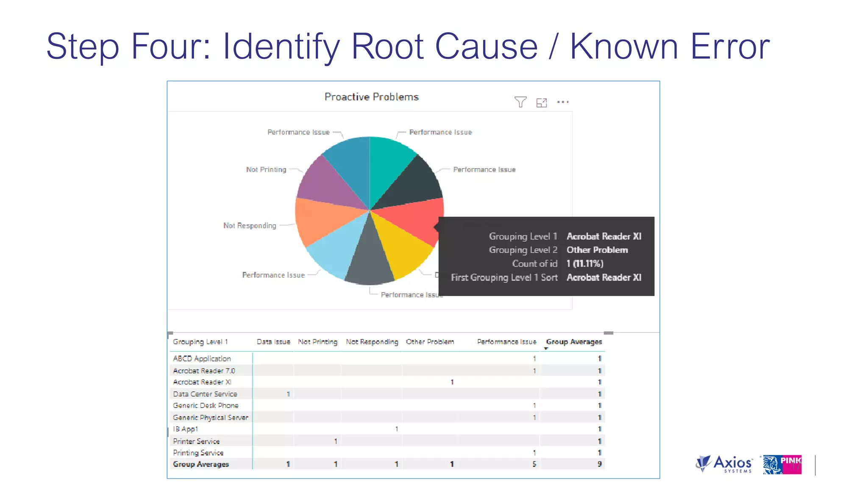
Task: Click the filter funnel icon
Action: pos(520,102)
